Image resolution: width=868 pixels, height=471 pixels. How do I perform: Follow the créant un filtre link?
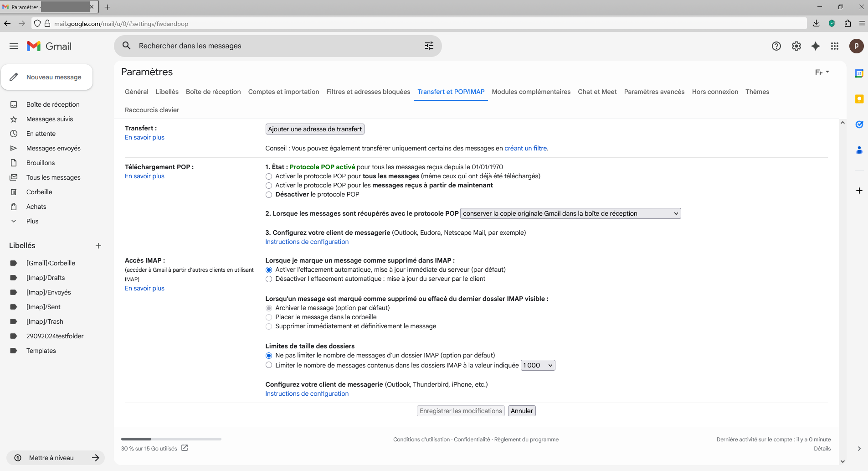click(x=525, y=148)
